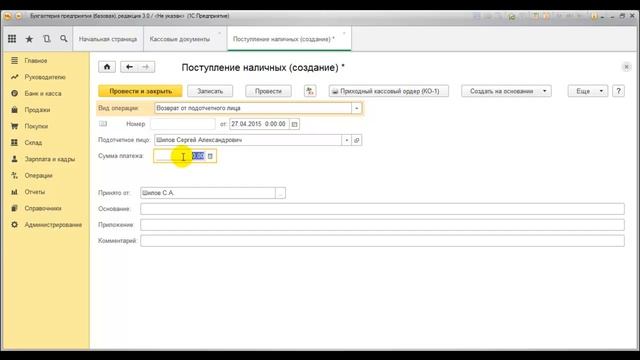Show document postings Дт/Кт icon
The width and height of the screenshot is (640, 360).
(310, 91)
